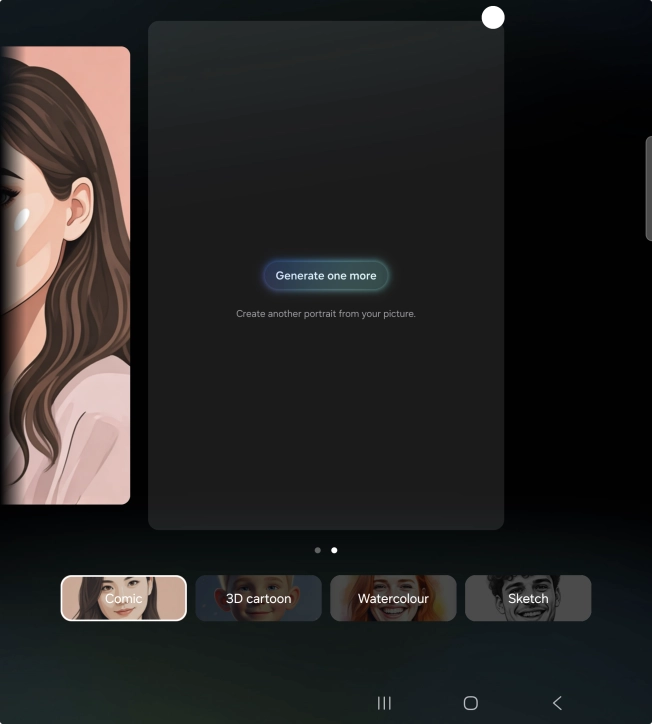The height and width of the screenshot is (724, 652).
Task: Open the edge panel handle
Action: point(648,189)
